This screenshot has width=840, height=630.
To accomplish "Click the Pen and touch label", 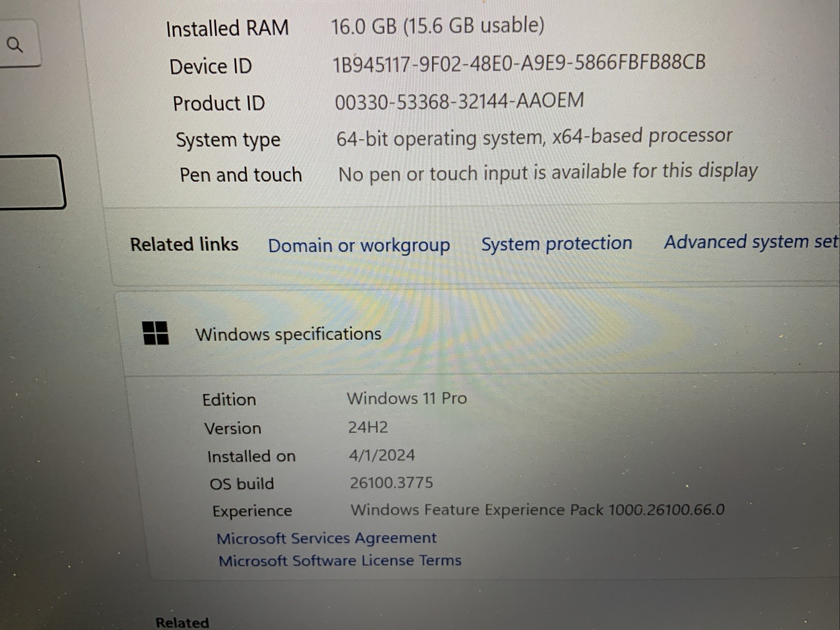I will coord(241,175).
